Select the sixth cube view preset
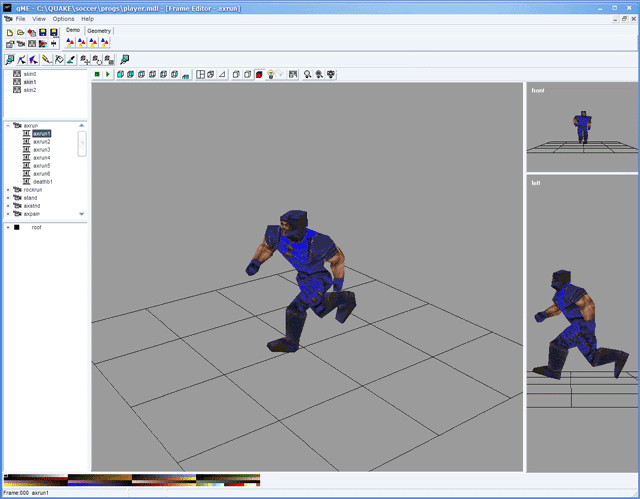The height and width of the screenshot is (499, 640). pyautogui.click(x=175, y=74)
